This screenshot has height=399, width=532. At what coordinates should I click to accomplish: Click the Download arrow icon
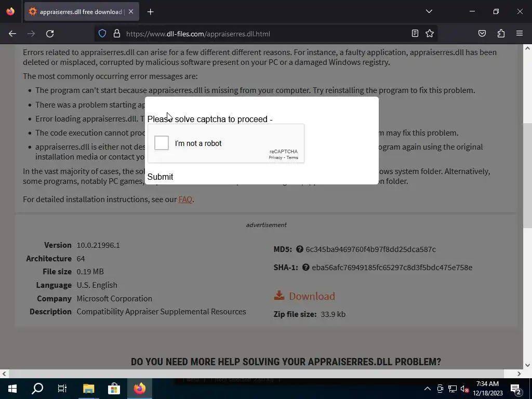279,295
